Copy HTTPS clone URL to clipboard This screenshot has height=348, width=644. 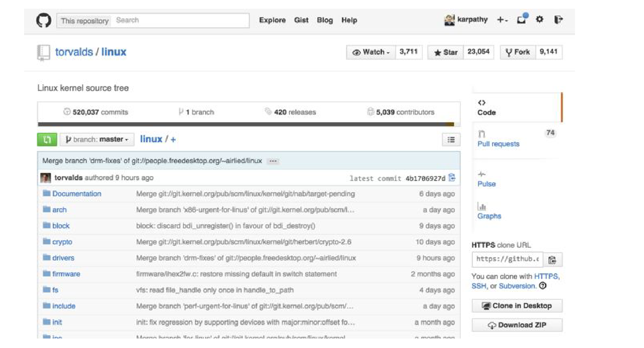click(x=552, y=260)
